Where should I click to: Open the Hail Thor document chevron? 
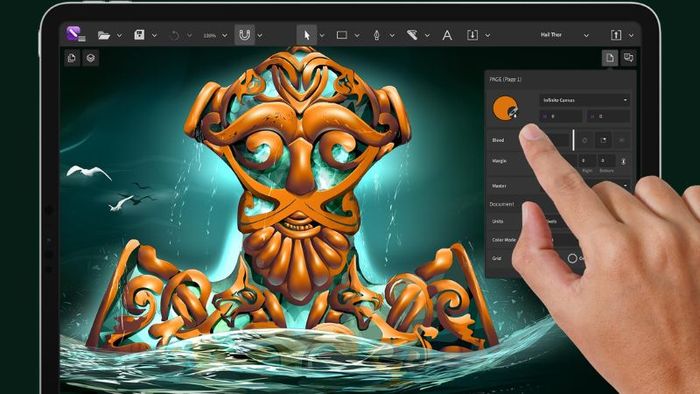tap(586, 35)
